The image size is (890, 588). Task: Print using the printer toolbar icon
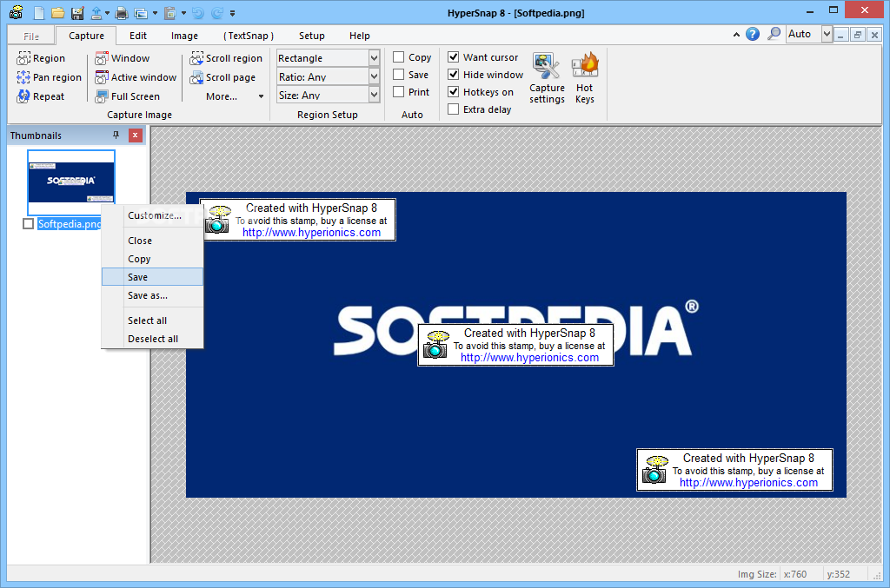pyautogui.click(x=122, y=12)
